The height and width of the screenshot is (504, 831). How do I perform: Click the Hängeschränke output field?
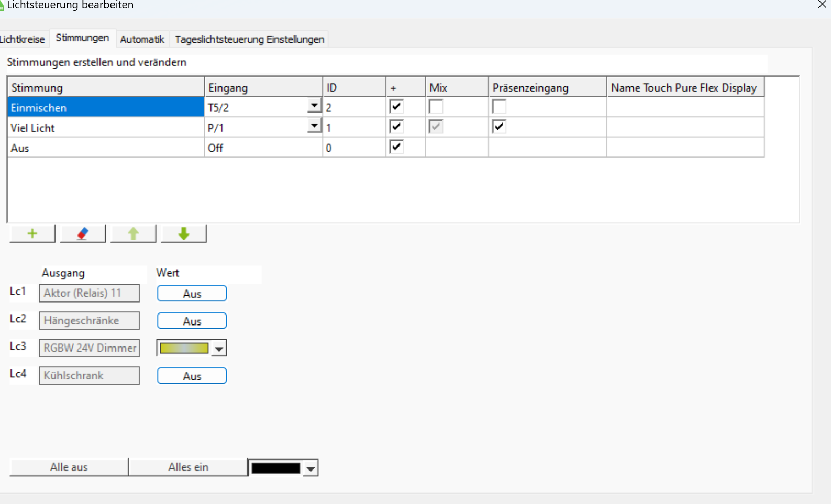90,320
